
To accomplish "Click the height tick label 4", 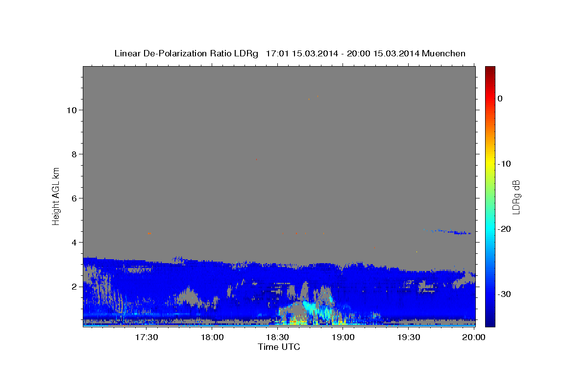I will 73,243.
